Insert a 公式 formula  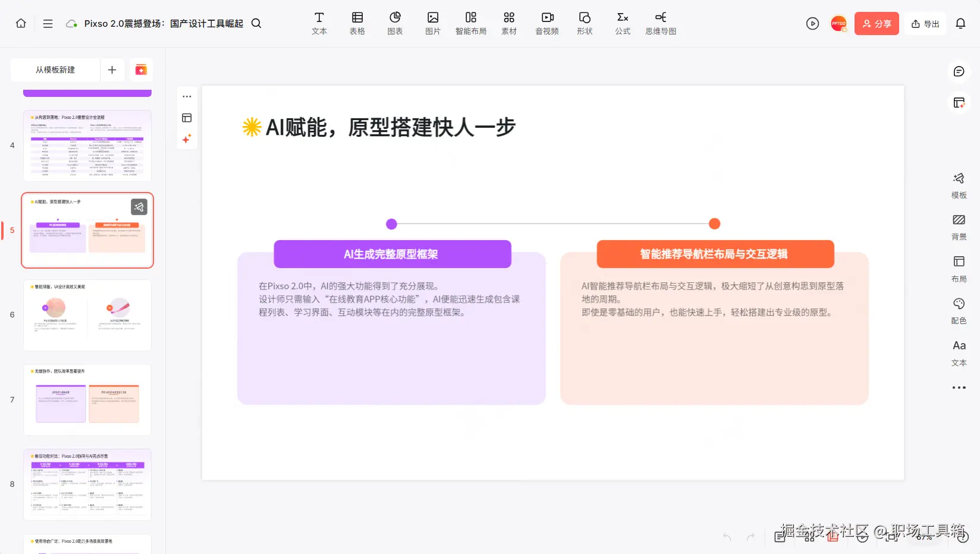(x=623, y=23)
